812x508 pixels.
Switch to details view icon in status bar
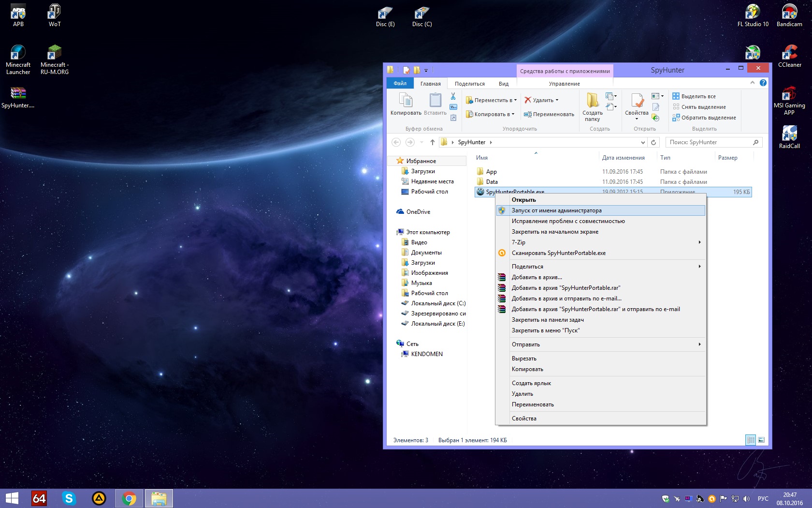click(751, 440)
